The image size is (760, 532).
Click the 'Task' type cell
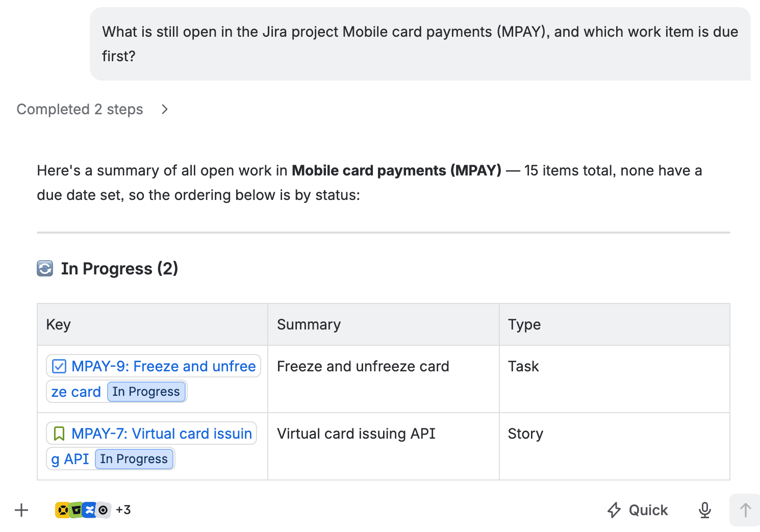point(615,379)
